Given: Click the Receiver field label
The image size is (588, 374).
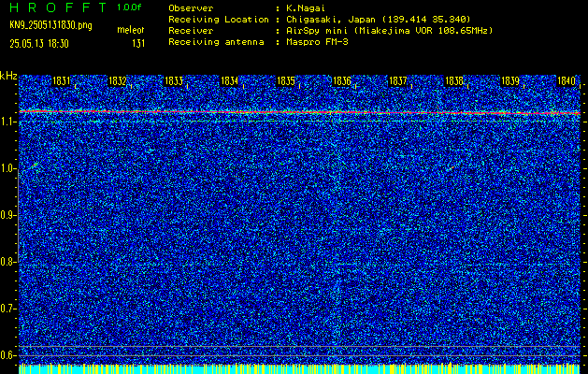Looking at the screenshot, I should (x=191, y=31).
